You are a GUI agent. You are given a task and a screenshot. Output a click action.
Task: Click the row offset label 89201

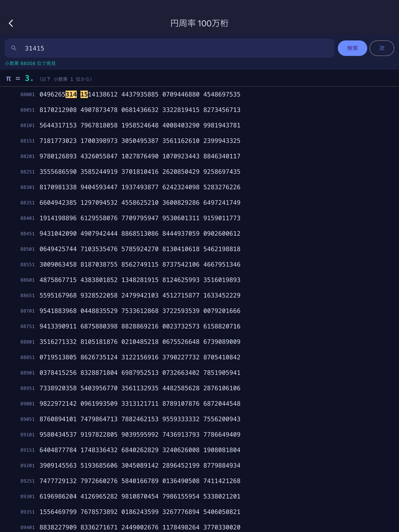[x=28, y=466]
